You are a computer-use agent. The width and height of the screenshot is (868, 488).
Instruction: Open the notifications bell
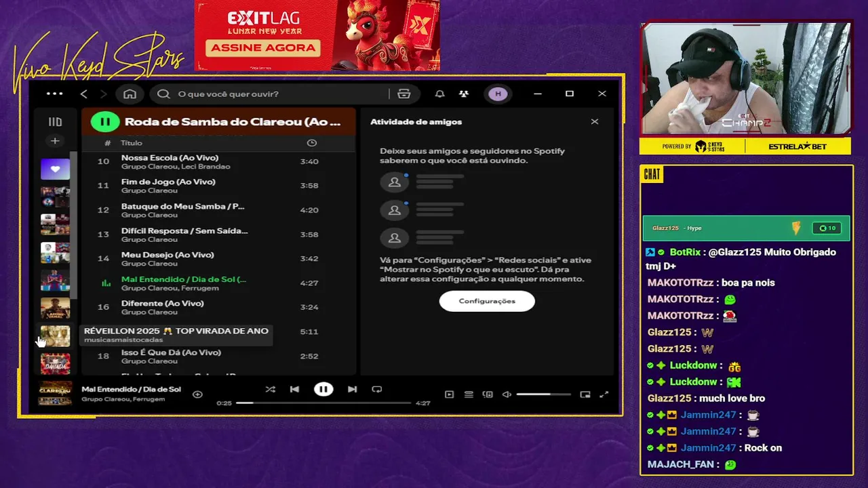(x=439, y=94)
